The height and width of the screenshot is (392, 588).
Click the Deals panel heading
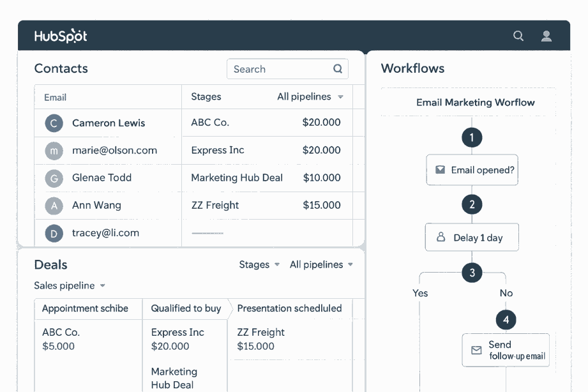(50, 265)
